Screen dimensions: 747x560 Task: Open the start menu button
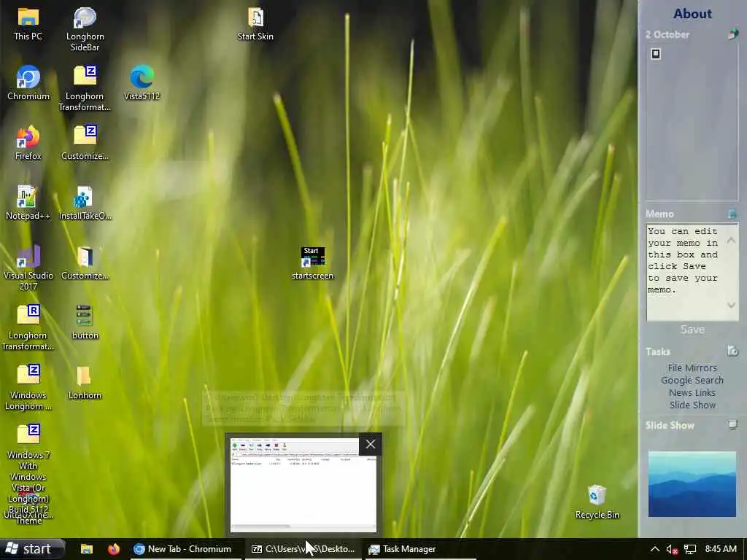click(31, 549)
